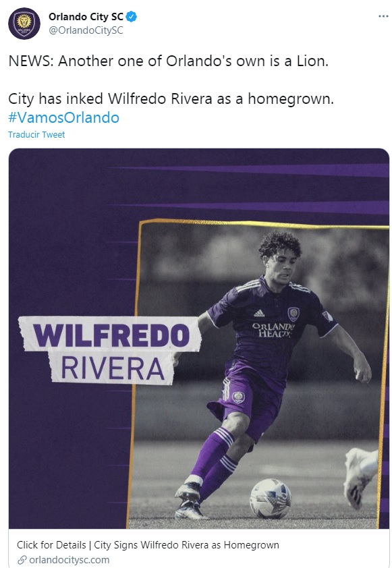Click the RIVERA name banner in image

111,368
